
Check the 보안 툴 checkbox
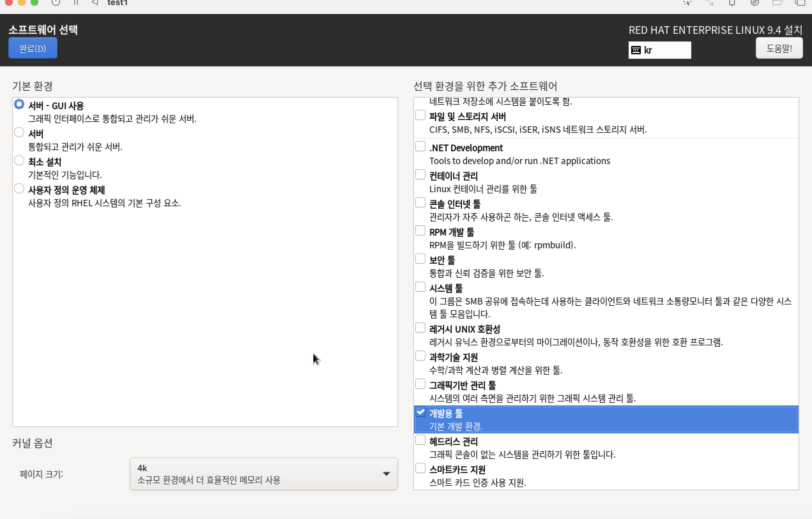pyautogui.click(x=420, y=259)
